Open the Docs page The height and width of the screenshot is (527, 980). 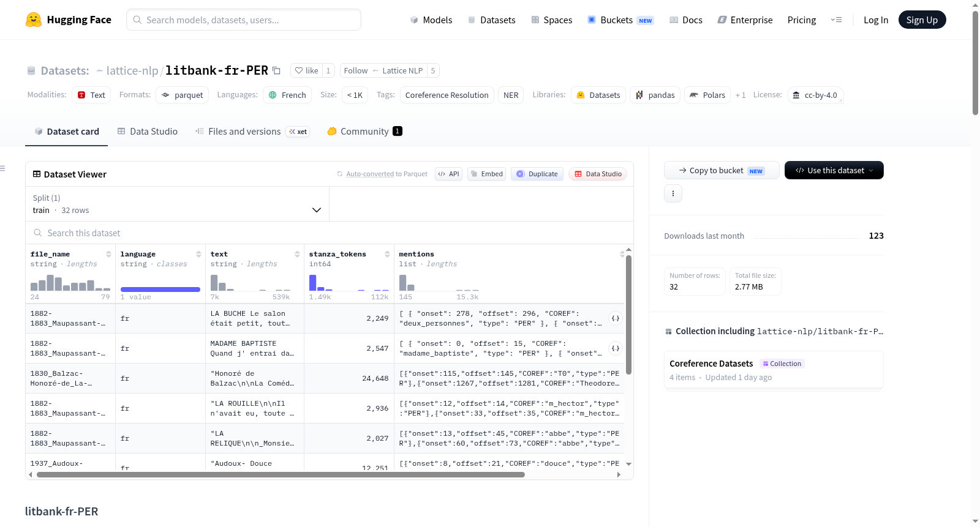tap(686, 20)
